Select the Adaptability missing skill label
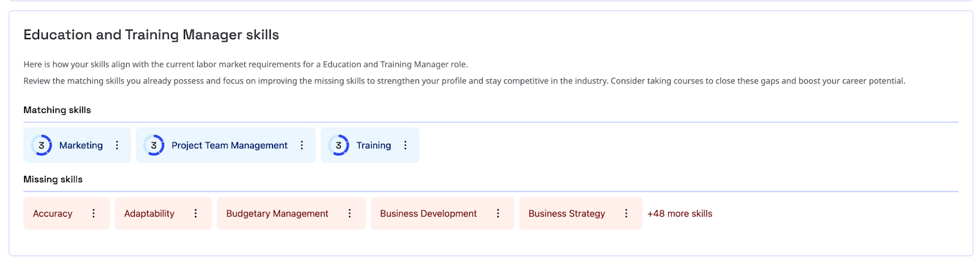Image resolution: width=980 pixels, height=265 pixels. click(149, 213)
